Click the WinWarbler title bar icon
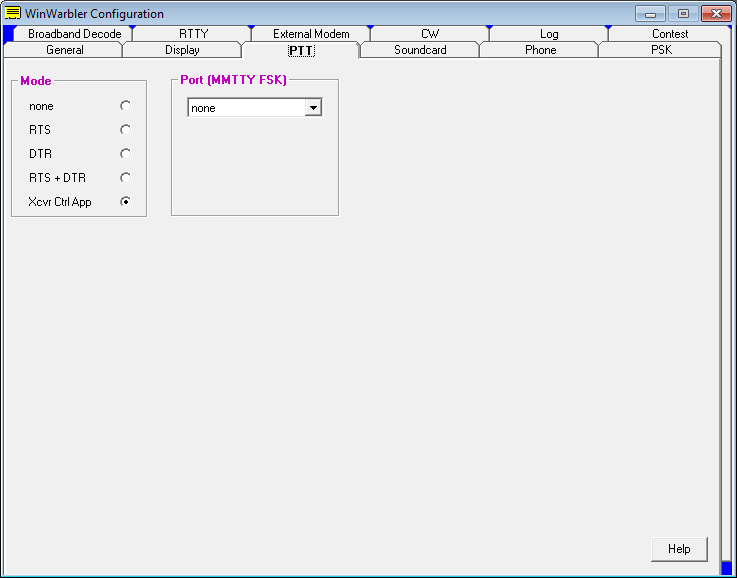 [13, 13]
